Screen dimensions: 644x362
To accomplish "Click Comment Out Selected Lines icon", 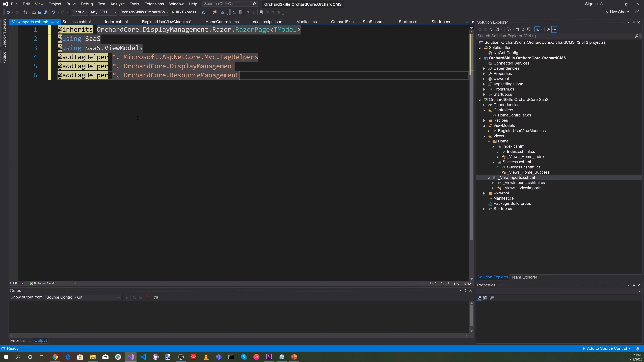I will tap(248, 12).
